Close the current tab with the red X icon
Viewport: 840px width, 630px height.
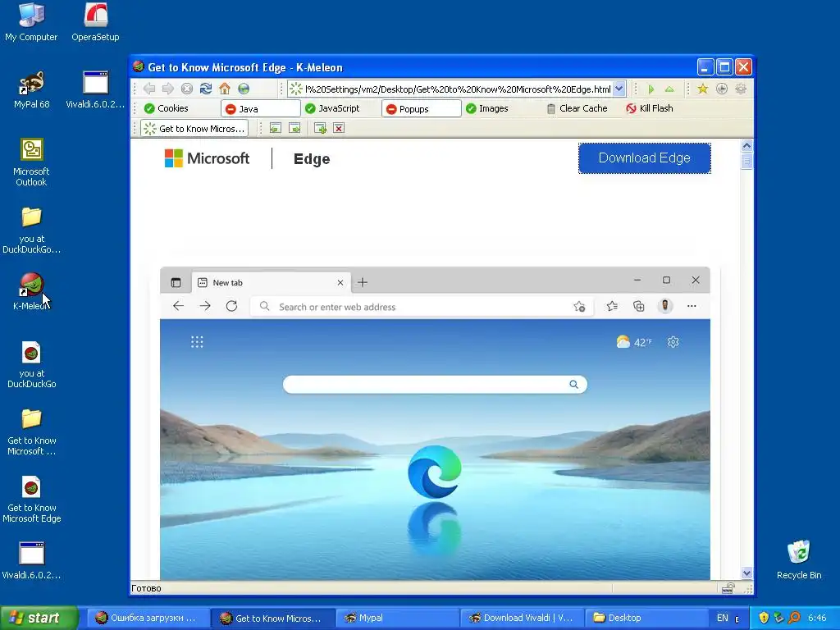point(339,128)
